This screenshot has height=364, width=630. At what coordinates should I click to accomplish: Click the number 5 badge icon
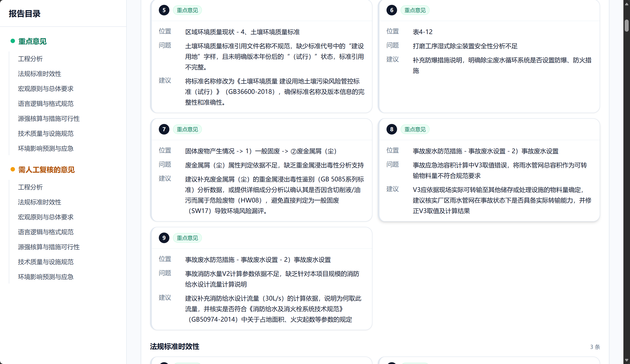(x=164, y=10)
